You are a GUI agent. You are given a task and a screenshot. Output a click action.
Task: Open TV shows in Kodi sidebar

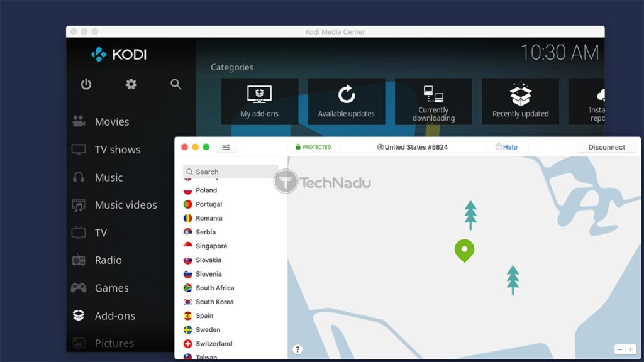[x=118, y=150]
